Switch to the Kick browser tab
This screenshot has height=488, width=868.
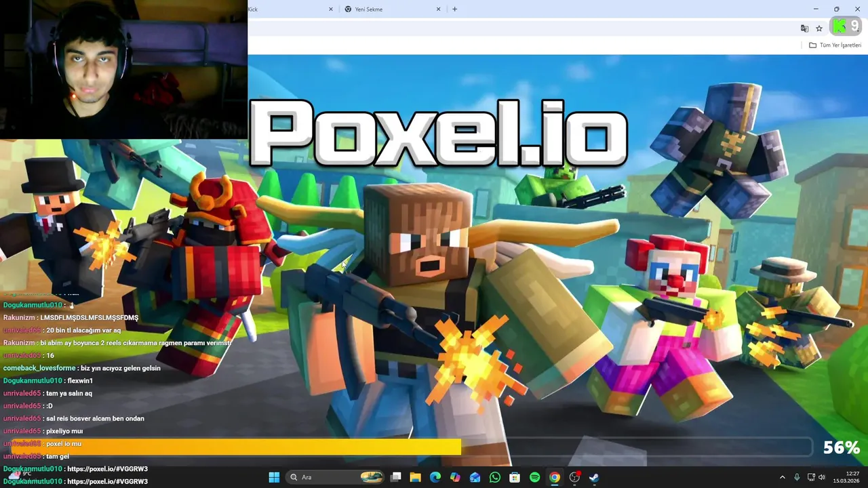pyautogui.click(x=290, y=9)
